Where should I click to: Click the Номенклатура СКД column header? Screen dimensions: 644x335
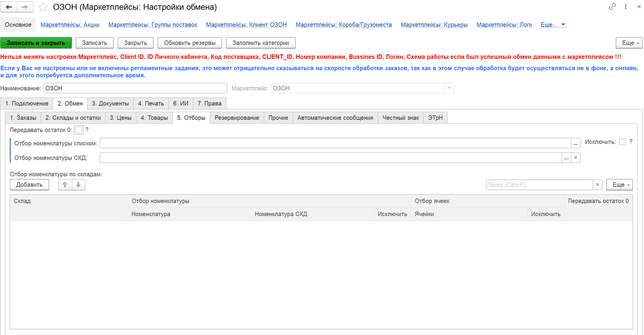313,214
